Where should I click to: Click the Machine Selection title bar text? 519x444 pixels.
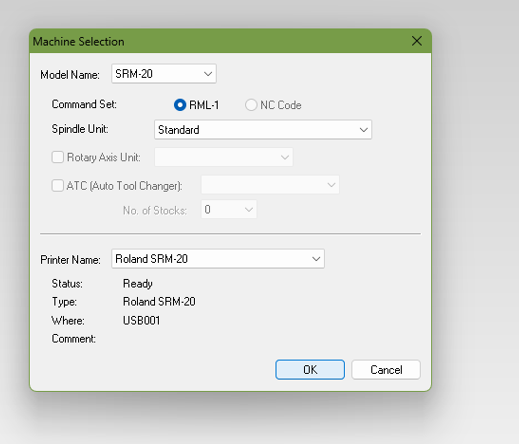pyautogui.click(x=79, y=42)
